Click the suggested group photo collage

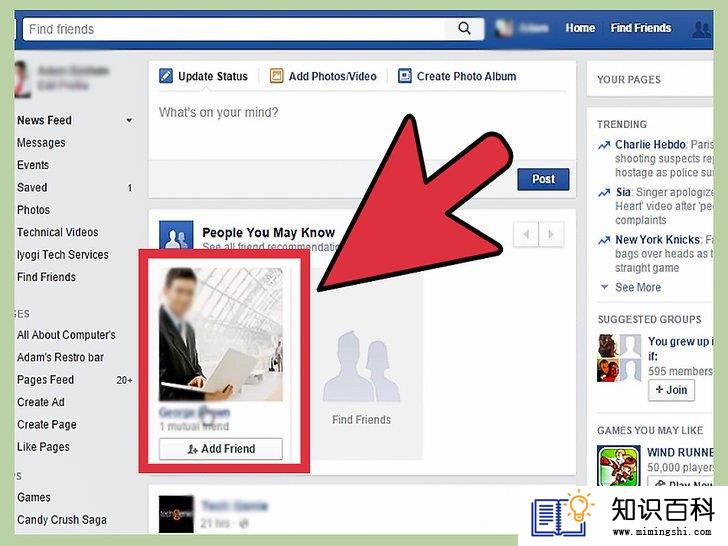tap(619, 358)
